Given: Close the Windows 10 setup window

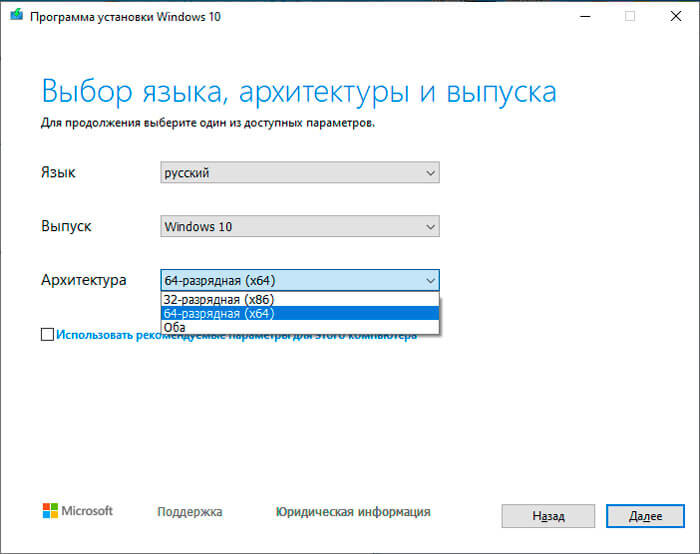Looking at the screenshot, I should coord(676,17).
